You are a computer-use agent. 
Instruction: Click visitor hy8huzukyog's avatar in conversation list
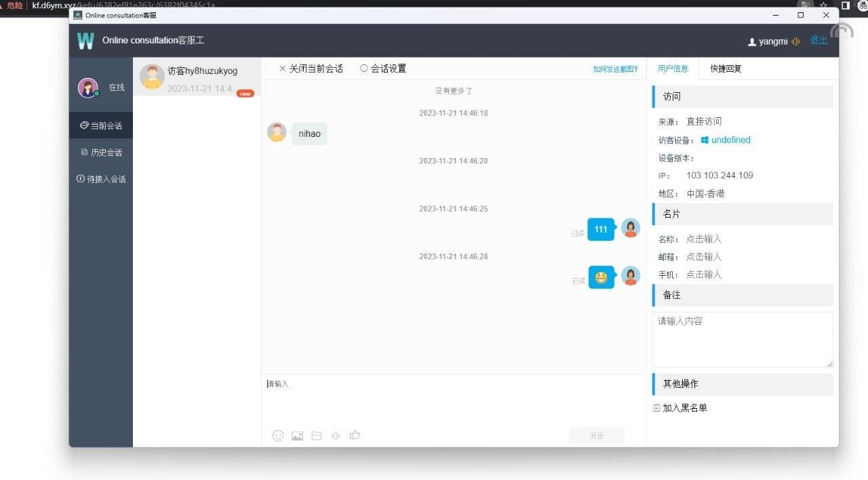[x=151, y=77]
